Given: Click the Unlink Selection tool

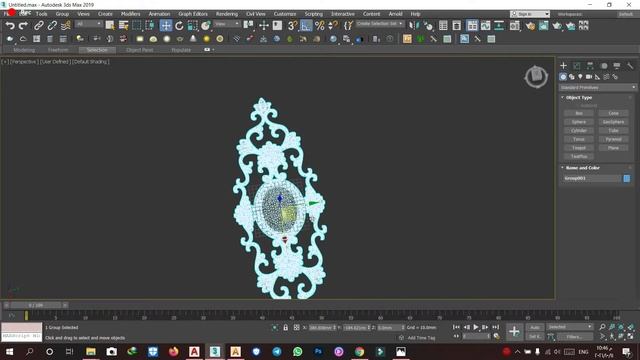Looking at the screenshot, I should point(52,26).
